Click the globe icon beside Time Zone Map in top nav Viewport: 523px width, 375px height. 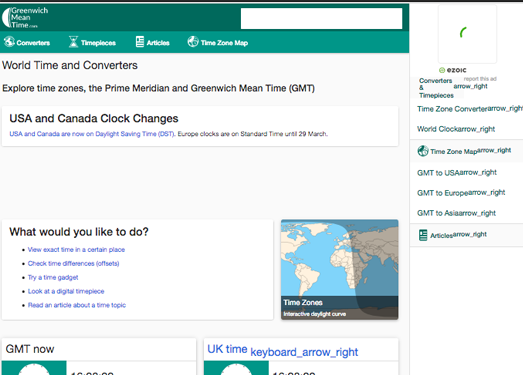[193, 41]
